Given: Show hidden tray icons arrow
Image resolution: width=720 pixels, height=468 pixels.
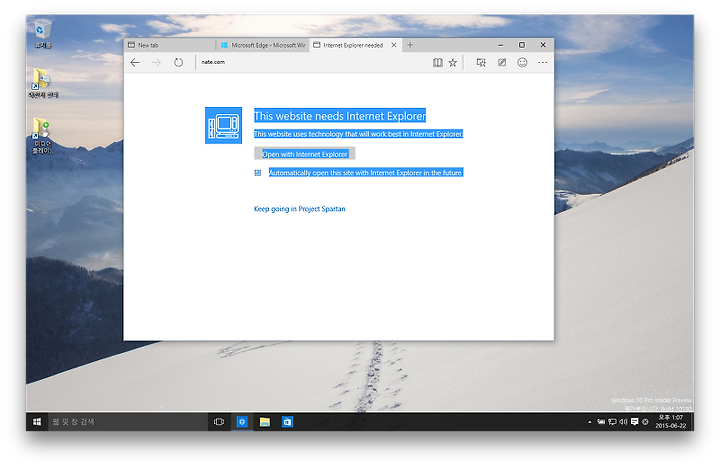Looking at the screenshot, I should [590, 422].
